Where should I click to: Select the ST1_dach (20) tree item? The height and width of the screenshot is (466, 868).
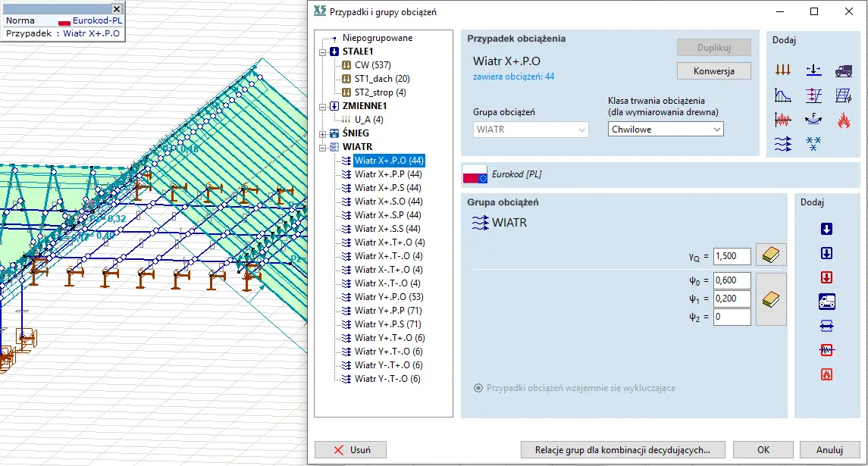pos(381,79)
